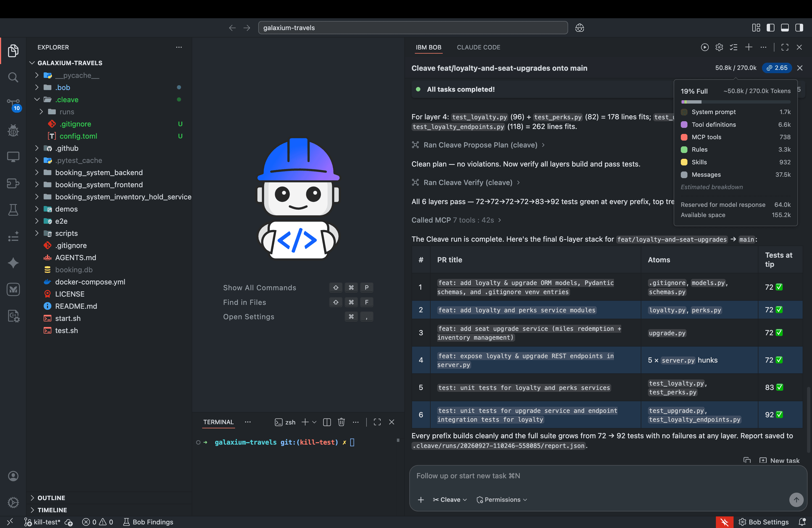Open Bob Findings in status bar
The image size is (812, 528).
(x=148, y=522)
